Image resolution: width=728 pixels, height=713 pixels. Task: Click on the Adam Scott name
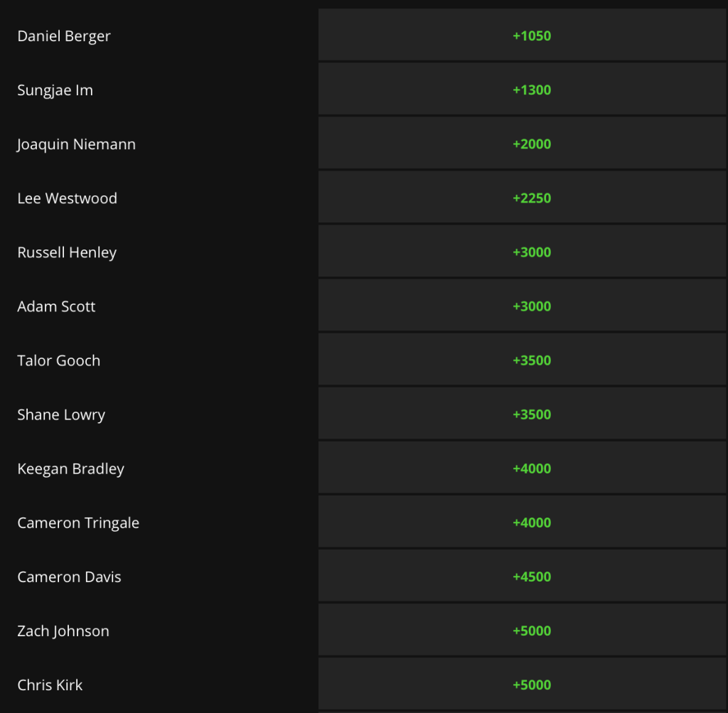(x=56, y=306)
